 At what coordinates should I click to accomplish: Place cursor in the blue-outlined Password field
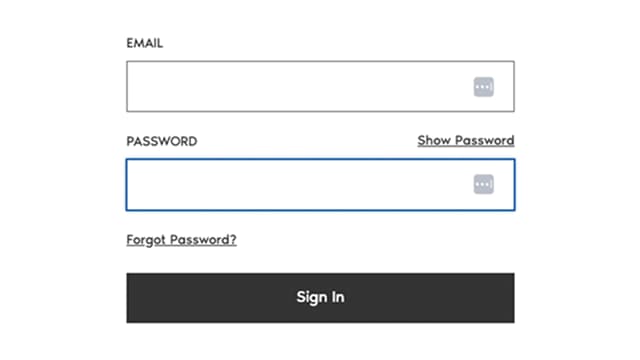(x=320, y=184)
